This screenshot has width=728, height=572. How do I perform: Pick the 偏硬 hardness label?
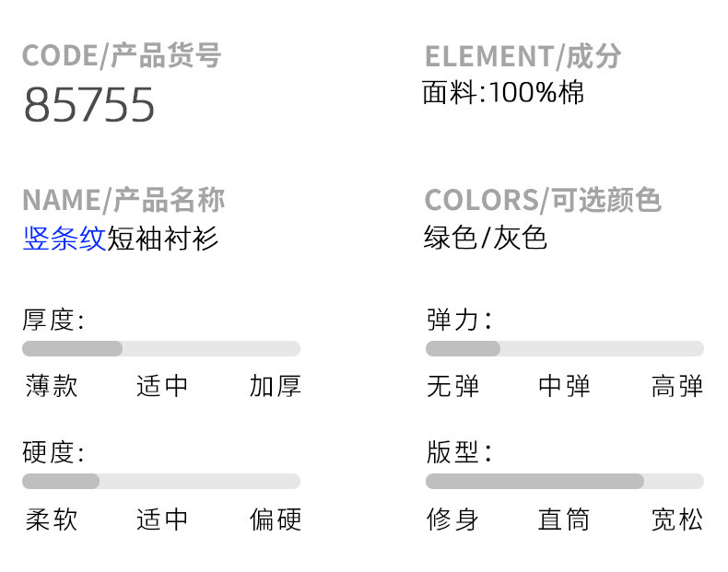click(x=275, y=519)
